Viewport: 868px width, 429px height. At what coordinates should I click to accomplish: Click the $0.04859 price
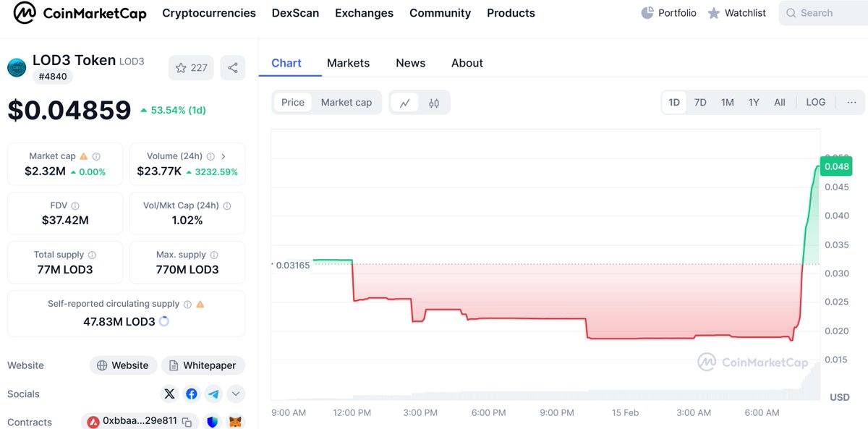tap(69, 110)
